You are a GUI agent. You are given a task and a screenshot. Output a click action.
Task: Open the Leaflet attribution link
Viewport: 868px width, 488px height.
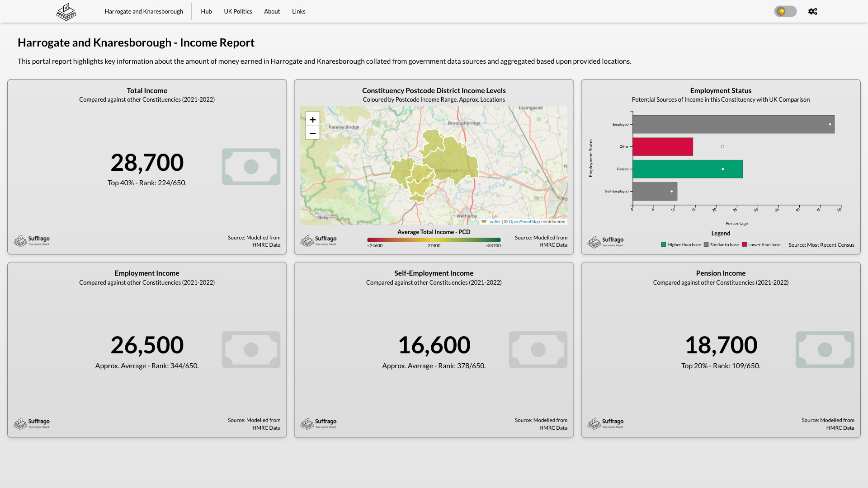[493, 222]
